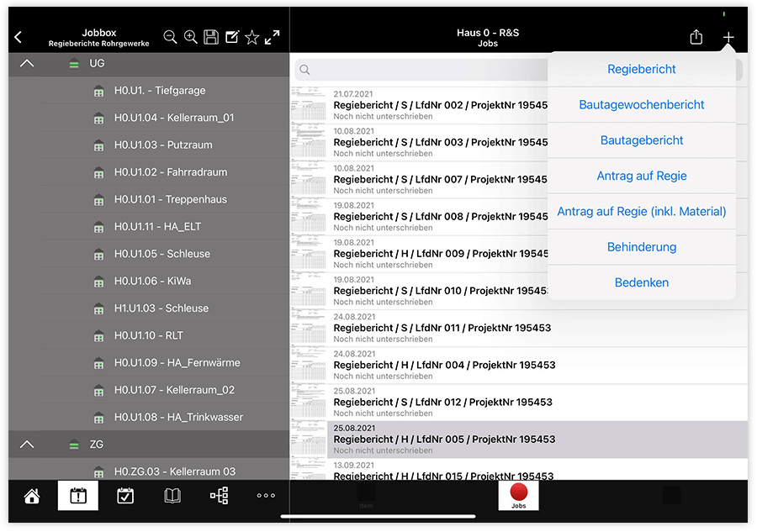Collapse the UG section chevron
The width and height of the screenshot is (757, 532).
coord(27,63)
